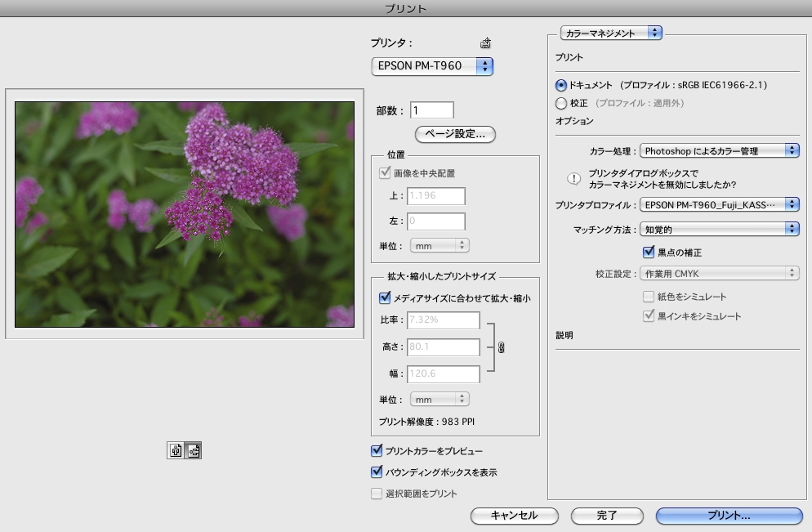Switch to landscape paper orientation
Image resolution: width=812 pixels, height=532 pixels.
coord(194,449)
